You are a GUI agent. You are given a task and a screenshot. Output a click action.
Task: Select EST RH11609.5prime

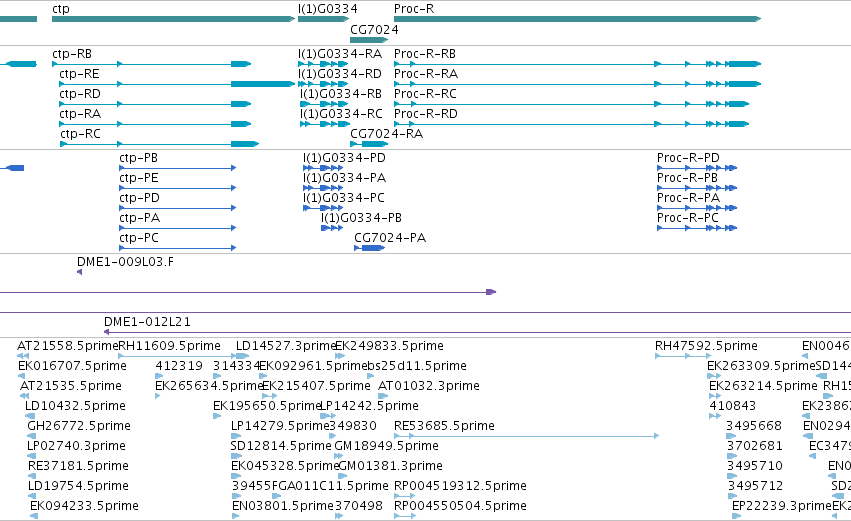pos(169,346)
